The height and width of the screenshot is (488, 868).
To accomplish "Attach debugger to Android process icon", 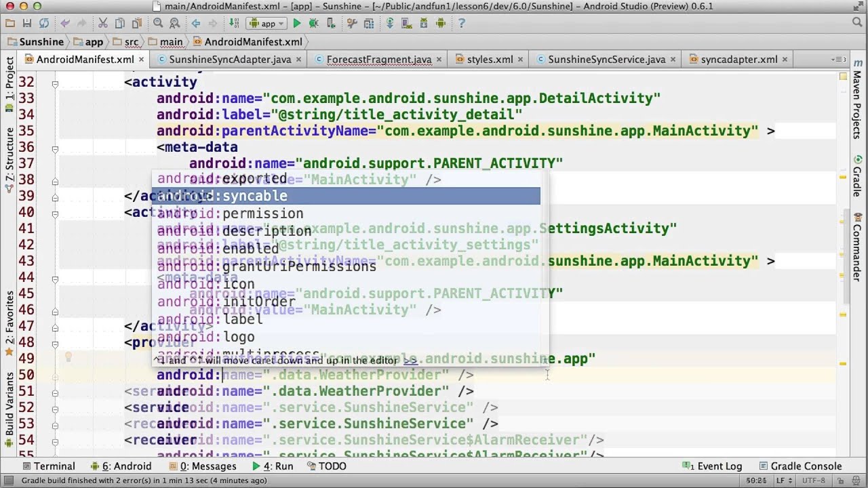I will click(x=331, y=23).
